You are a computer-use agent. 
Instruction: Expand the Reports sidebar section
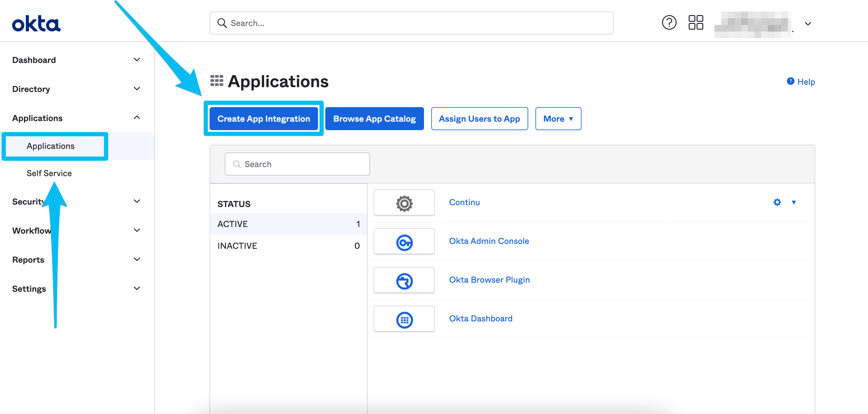click(137, 259)
